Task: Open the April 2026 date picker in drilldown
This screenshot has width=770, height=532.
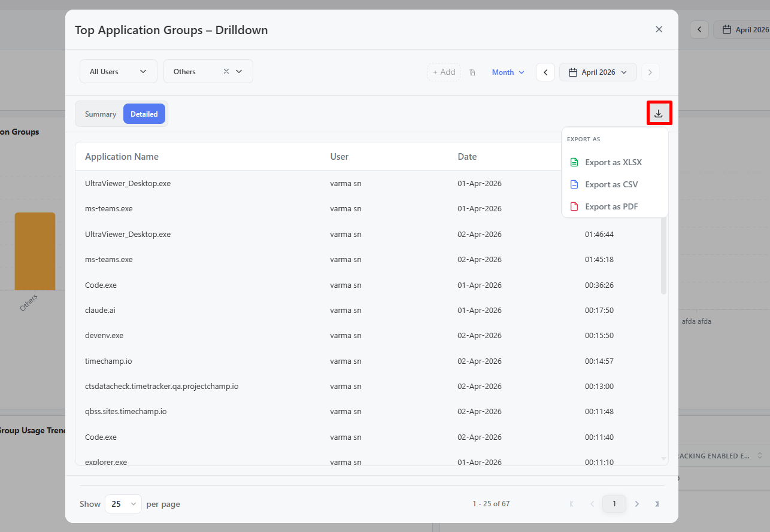Action: pyautogui.click(x=598, y=72)
